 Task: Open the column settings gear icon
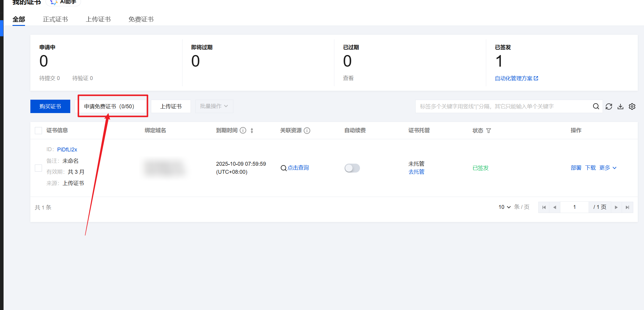(632, 106)
